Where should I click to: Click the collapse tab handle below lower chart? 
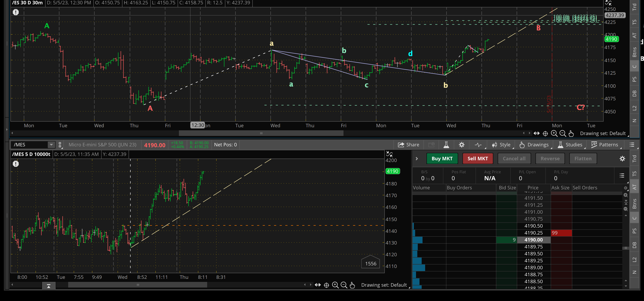(49, 286)
